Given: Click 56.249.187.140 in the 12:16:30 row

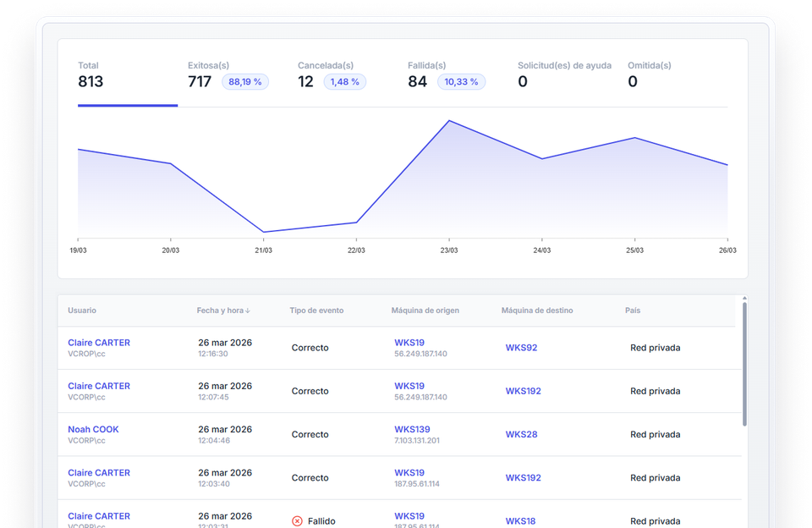Looking at the screenshot, I should point(420,354).
